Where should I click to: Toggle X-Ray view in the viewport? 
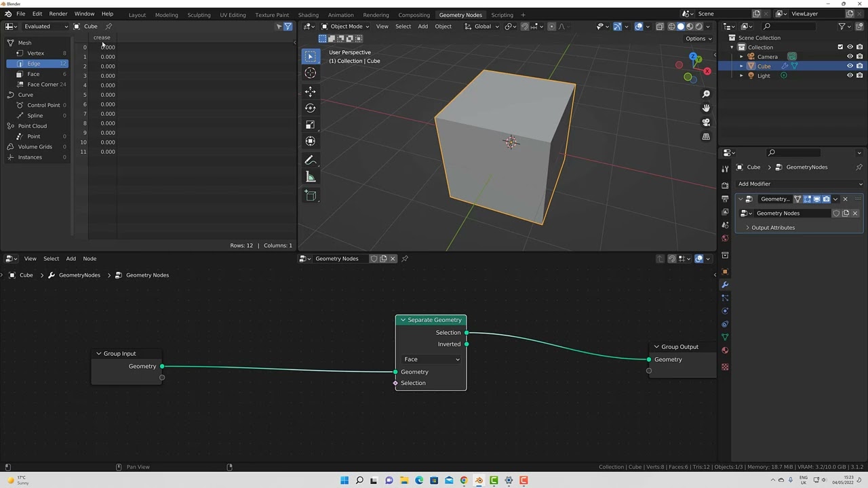tap(660, 26)
